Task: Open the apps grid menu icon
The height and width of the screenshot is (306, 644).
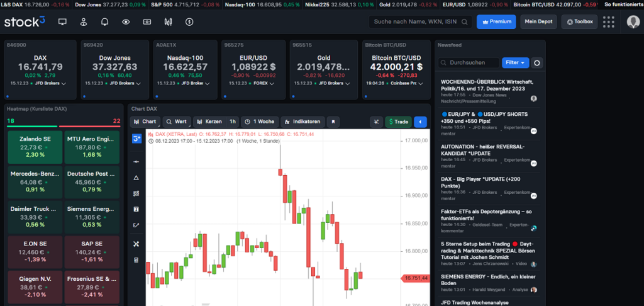Action: click(x=608, y=22)
